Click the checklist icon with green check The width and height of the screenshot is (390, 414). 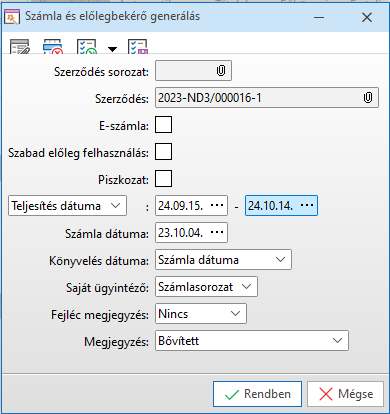(87, 47)
